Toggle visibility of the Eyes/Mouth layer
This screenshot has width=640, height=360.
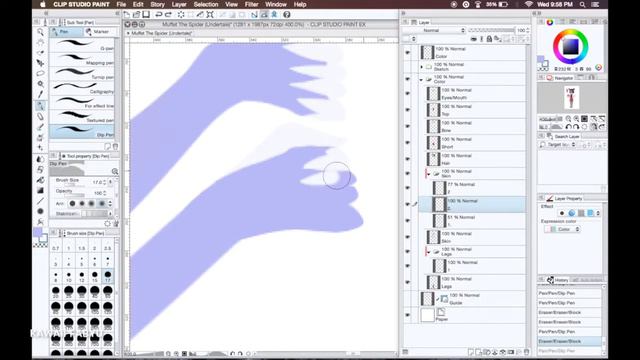tap(407, 93)
